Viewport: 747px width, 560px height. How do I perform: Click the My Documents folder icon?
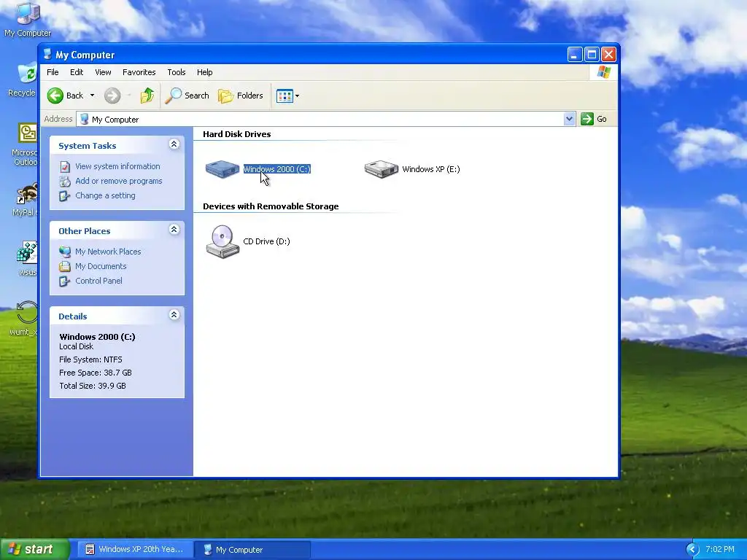click(65, 266)
